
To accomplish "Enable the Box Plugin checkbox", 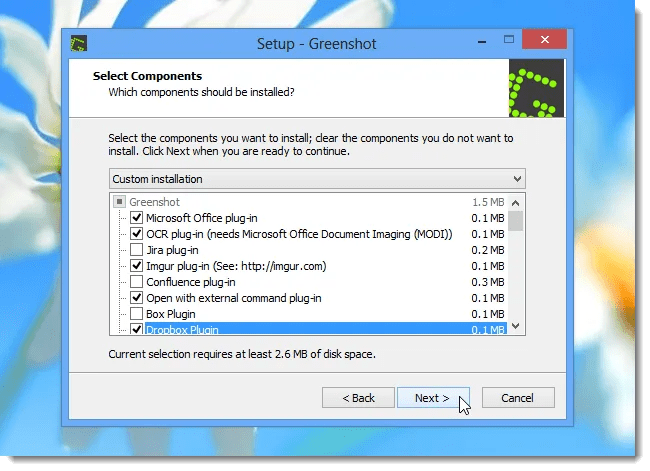I will point(136,314).
